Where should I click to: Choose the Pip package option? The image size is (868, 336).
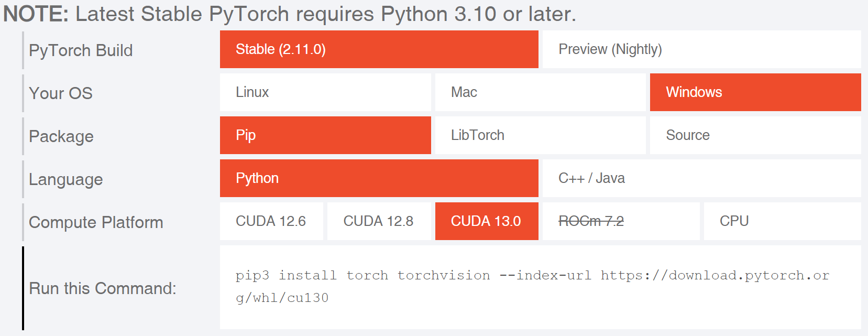tap(325, 135)
